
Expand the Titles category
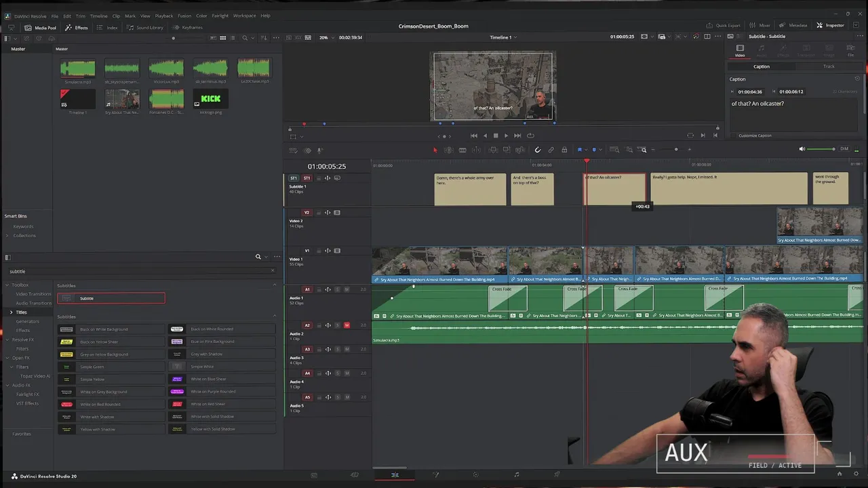(x=11, y=312)
